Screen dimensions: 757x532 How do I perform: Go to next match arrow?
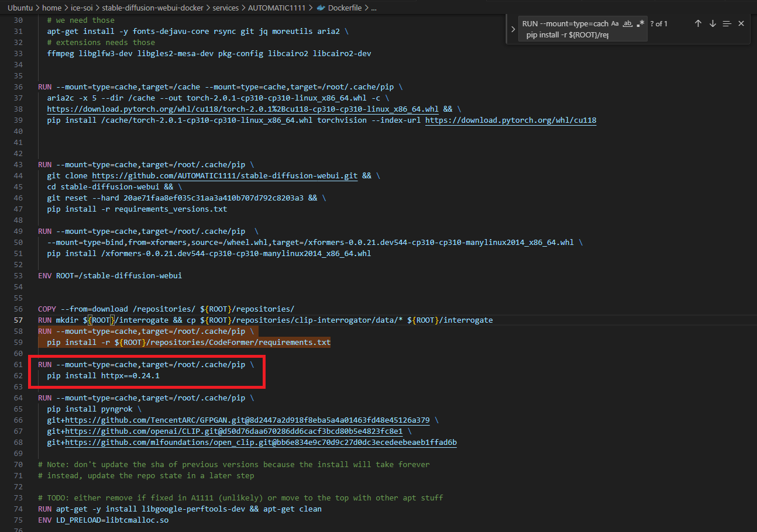click(x=713, y=23)
